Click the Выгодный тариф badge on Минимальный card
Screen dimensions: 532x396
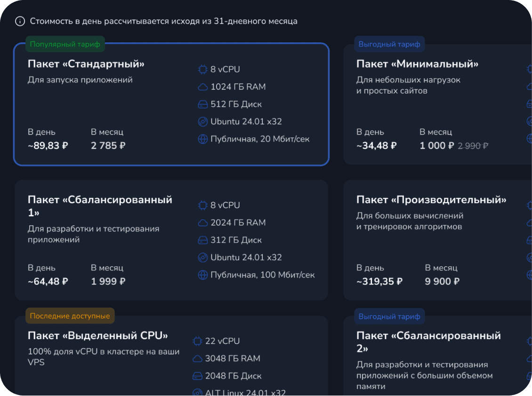point(389,44)
